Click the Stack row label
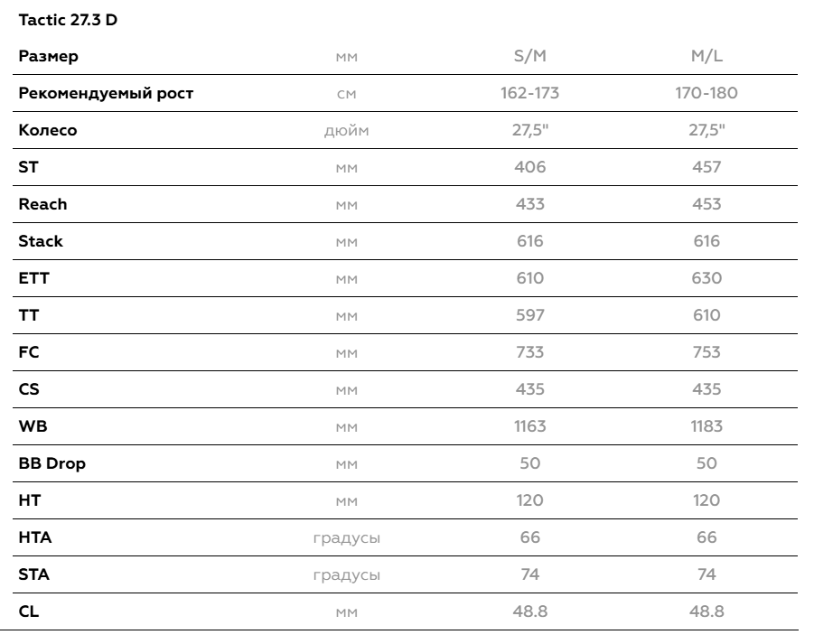This screenshot has height=644, width=814. pos(41,241)
